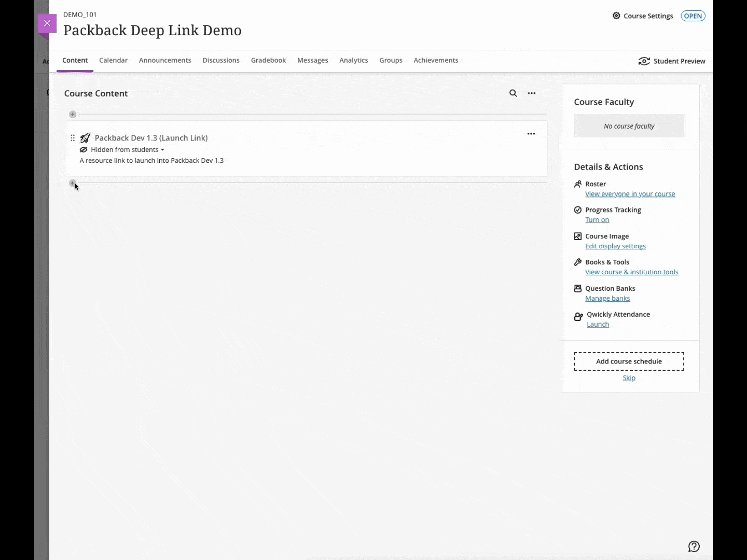Add course schedule

tap(629, 361)
